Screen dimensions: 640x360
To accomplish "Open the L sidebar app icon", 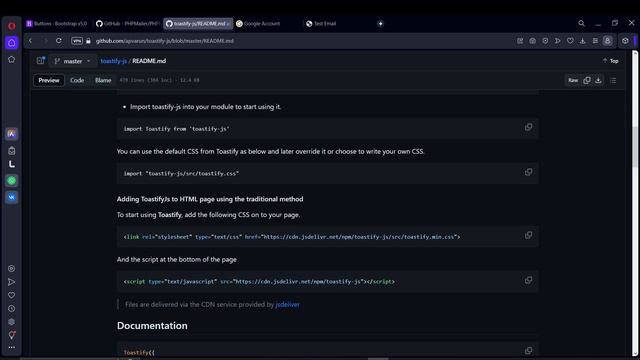I will coord(11,164).
